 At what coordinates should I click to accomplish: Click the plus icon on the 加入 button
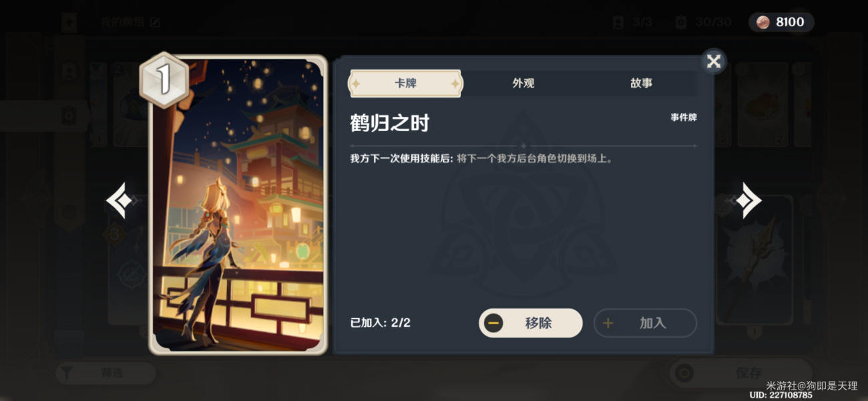click(x=608, y=323)
